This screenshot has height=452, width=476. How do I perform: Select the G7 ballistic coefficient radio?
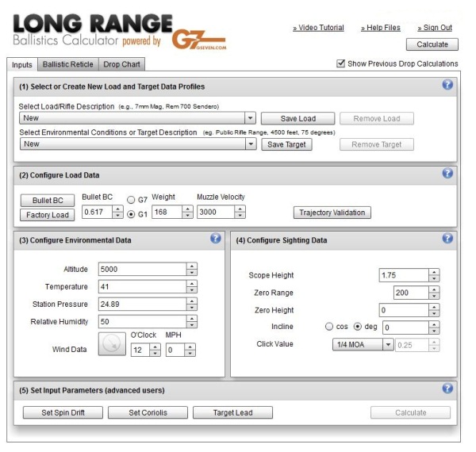(131, 200)
